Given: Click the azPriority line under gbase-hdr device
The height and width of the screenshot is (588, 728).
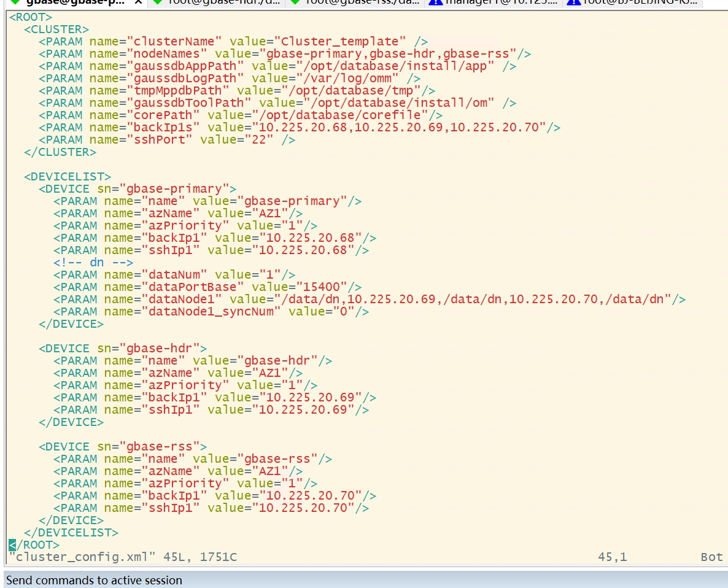Looking at the screenshot, I should 185,385.
